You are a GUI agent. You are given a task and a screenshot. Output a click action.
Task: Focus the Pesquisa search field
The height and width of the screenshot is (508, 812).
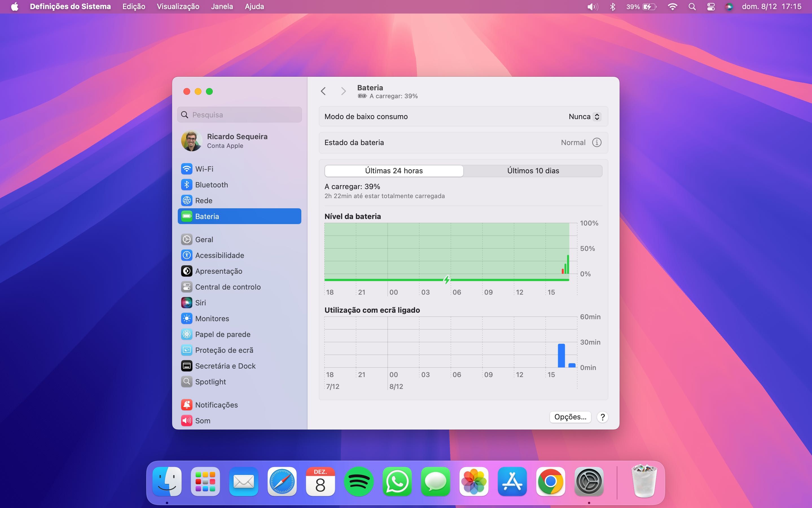[239, 115]
